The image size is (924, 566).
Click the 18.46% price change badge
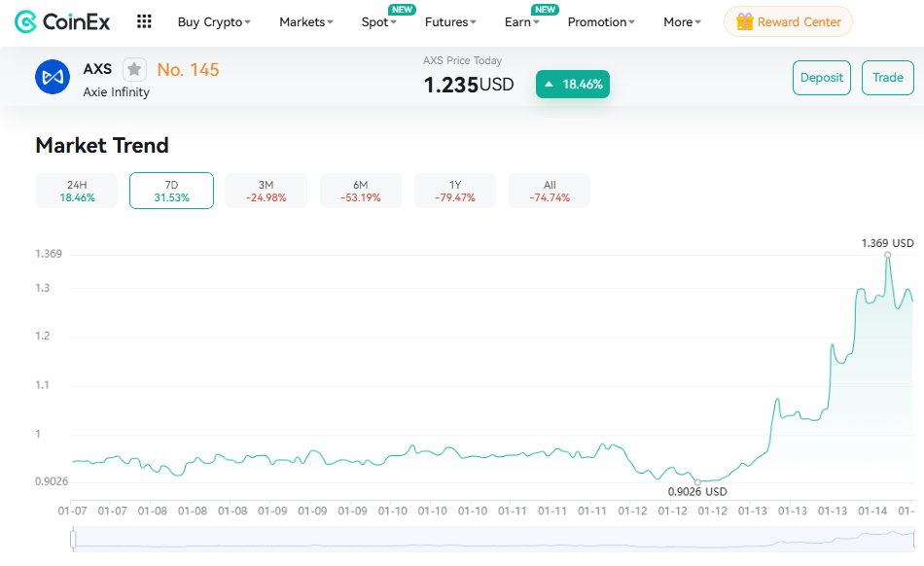tap(573, 85)
